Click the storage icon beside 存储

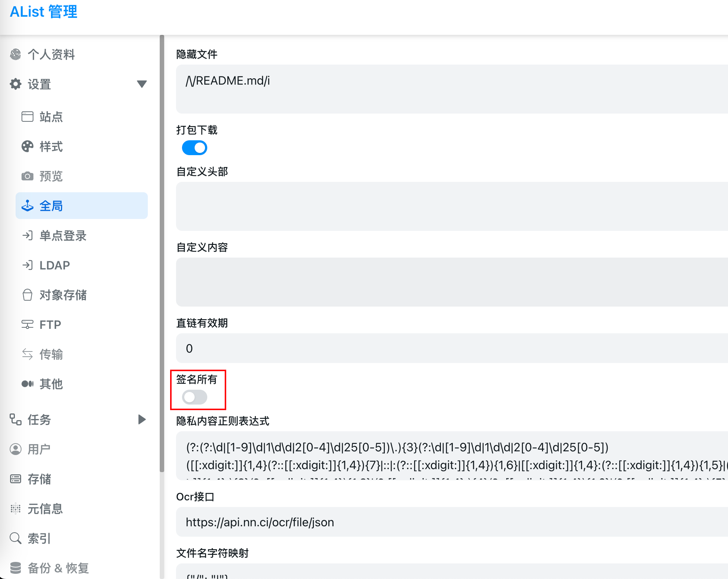coord(16,479)
